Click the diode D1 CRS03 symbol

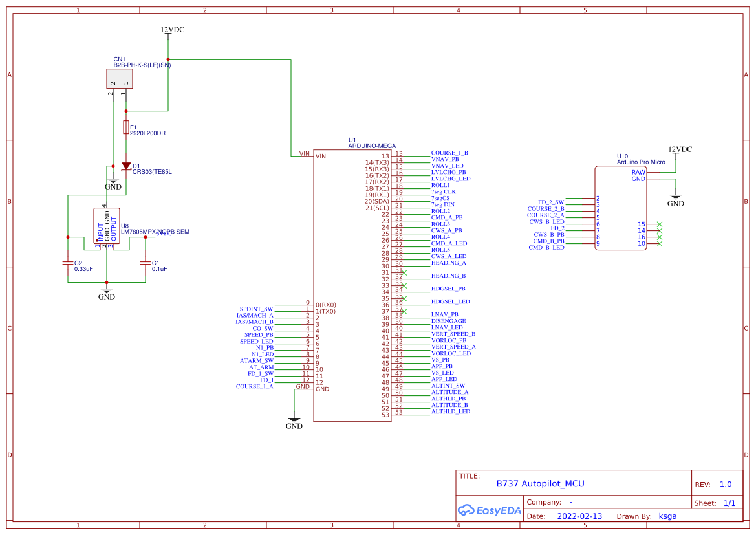click(126, 166)
